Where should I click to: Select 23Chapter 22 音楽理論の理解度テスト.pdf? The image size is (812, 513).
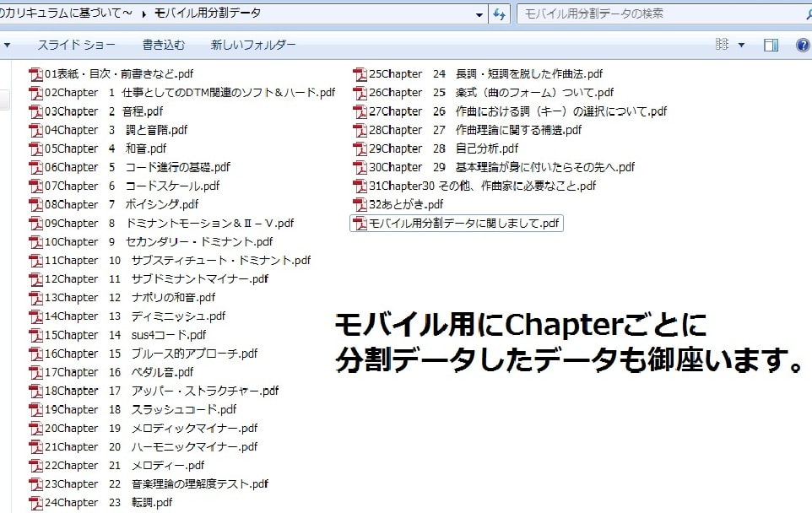point(149,484)
